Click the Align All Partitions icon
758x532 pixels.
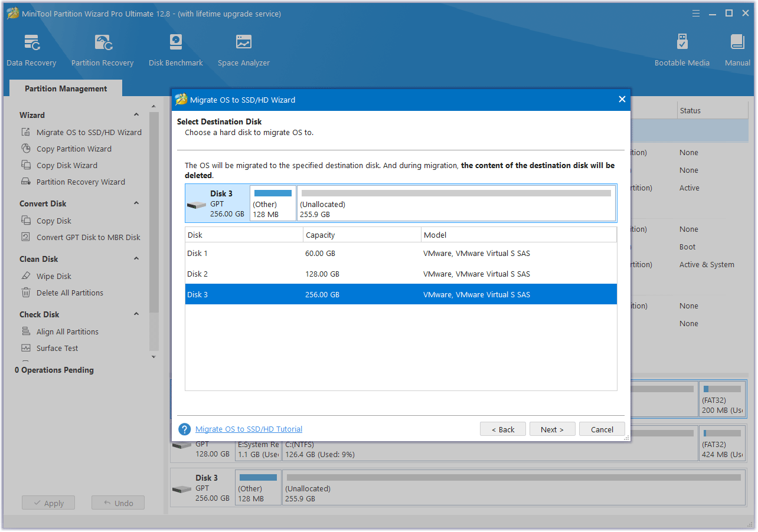(26, 331)
